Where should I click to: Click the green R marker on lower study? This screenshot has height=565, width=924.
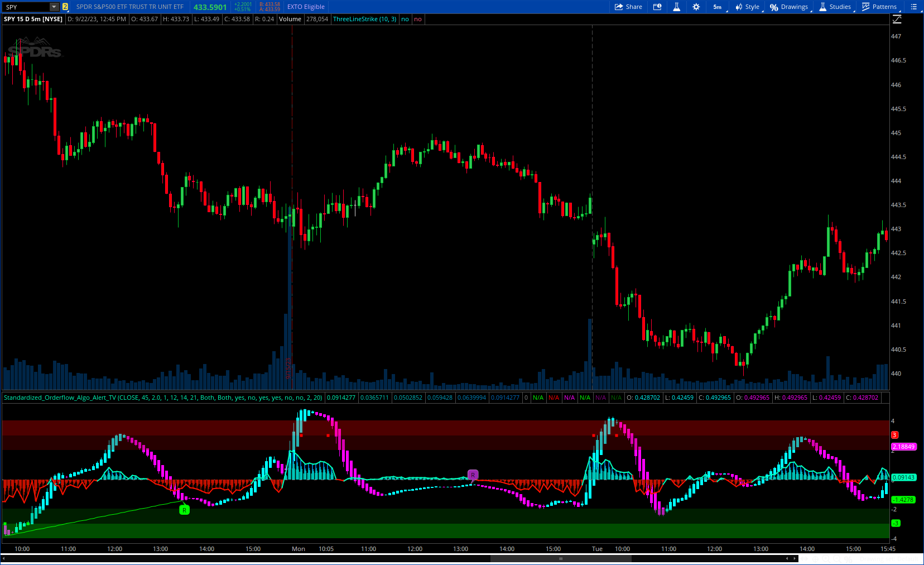tap(184, 510)
